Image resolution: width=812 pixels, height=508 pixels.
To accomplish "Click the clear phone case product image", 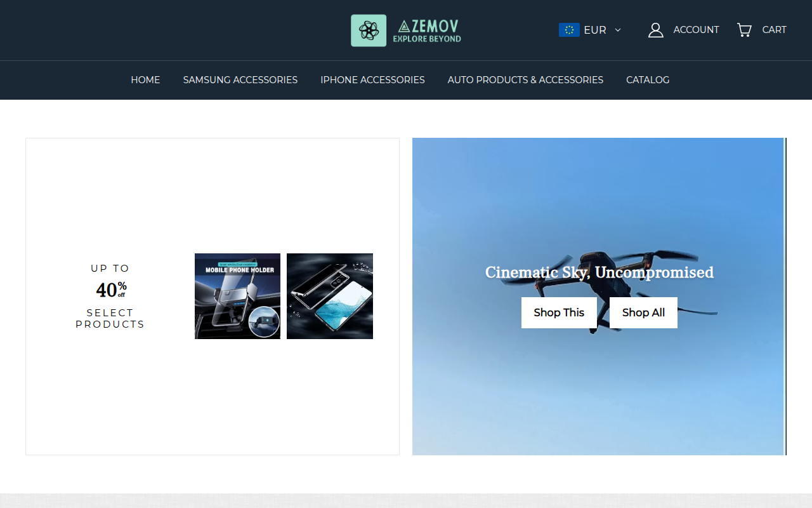I will [330, 296].
